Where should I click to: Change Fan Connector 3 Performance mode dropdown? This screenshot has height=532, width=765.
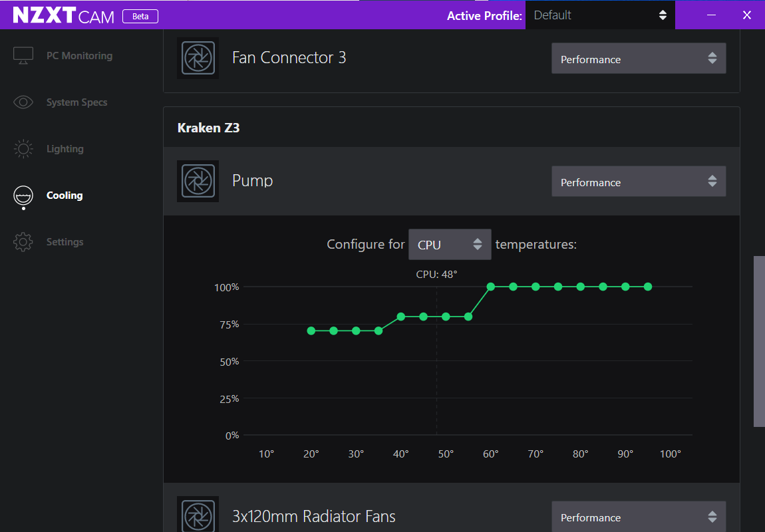(639, 59)
